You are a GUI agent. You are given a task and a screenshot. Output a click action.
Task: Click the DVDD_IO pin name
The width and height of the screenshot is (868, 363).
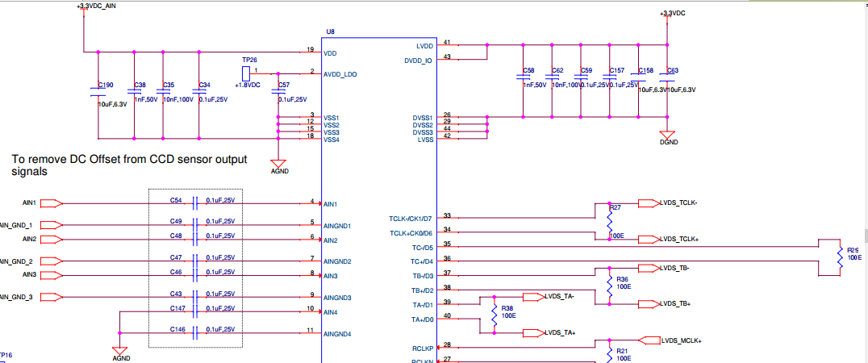pyautogui.click(x=420, y=59)
